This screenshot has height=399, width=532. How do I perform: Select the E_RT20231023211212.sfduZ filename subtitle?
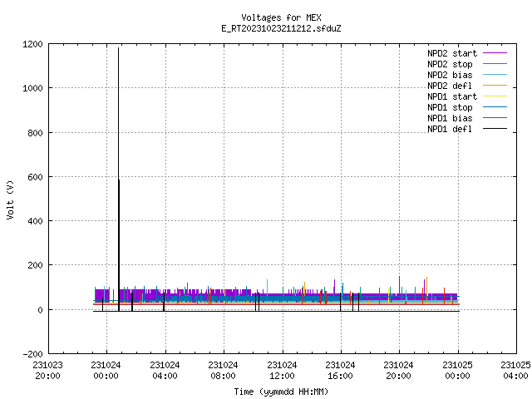(281, 28)
